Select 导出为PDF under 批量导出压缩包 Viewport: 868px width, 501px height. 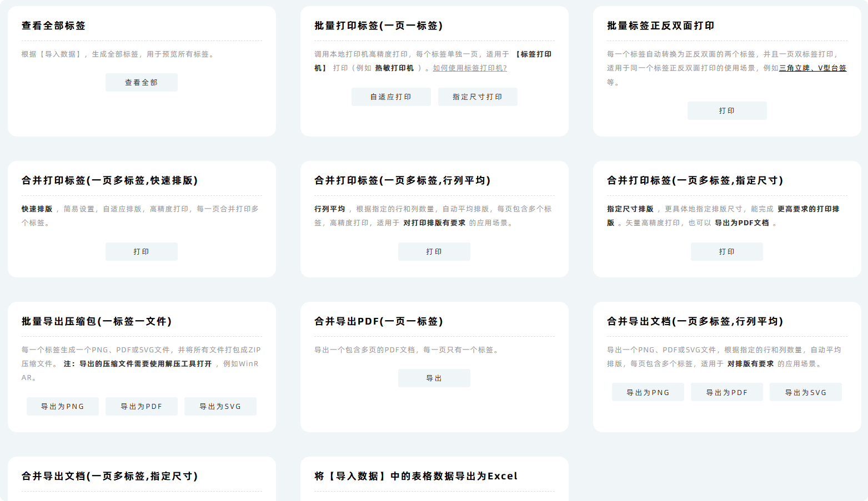click(142, 406)
